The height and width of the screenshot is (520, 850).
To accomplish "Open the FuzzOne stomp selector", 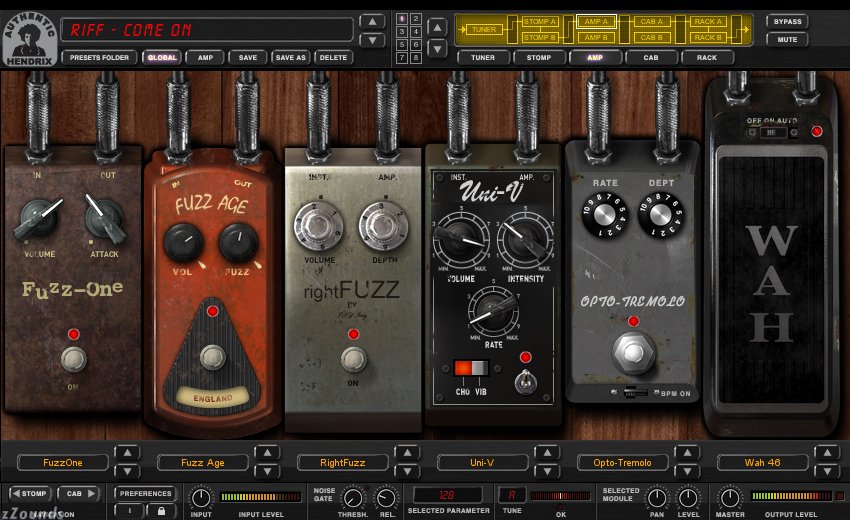I will tap(63, 463).
